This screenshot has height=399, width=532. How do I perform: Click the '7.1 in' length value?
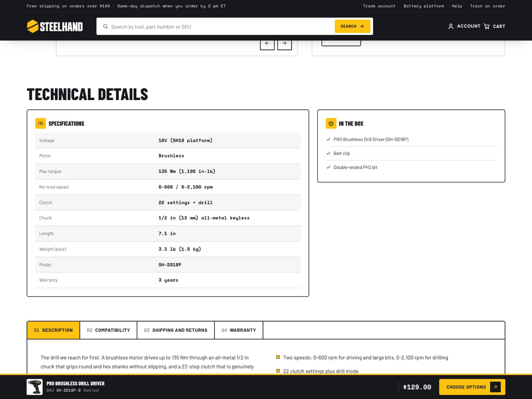coord(167,234)
